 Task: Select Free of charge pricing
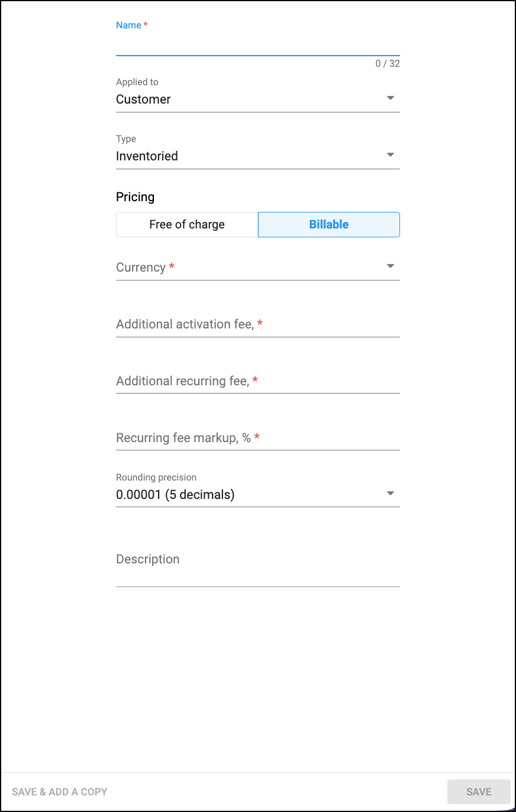coord(187,224)
